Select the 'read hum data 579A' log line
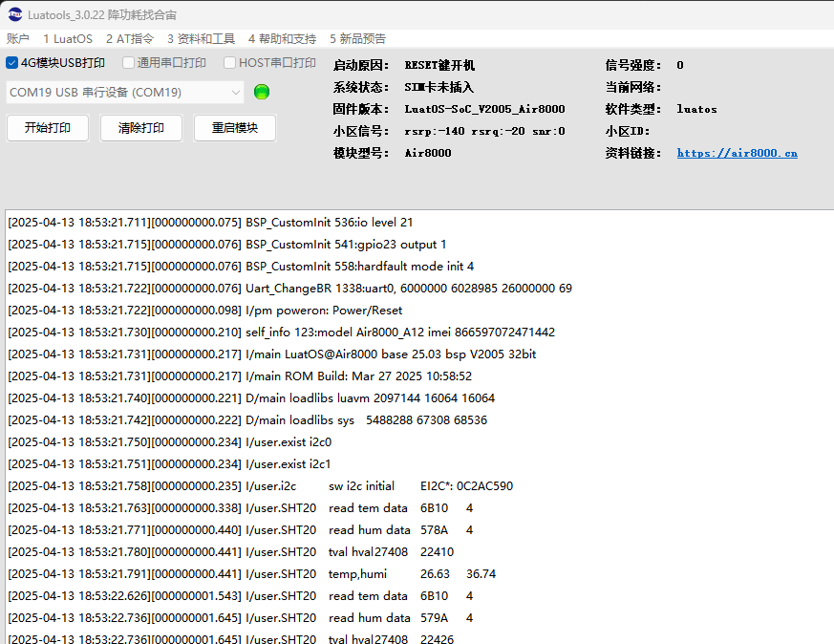Viewport: 834px width, 644px height. [x=241, y=618]
